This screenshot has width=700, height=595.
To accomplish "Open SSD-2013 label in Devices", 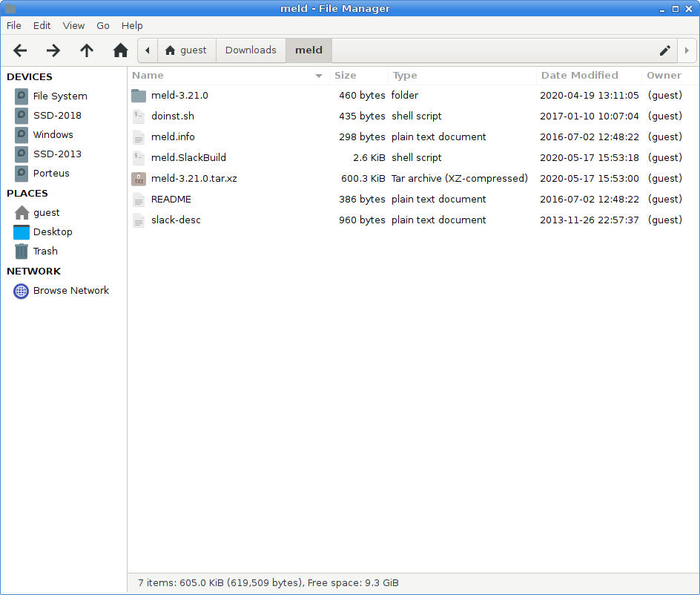I will pos(57,154).
